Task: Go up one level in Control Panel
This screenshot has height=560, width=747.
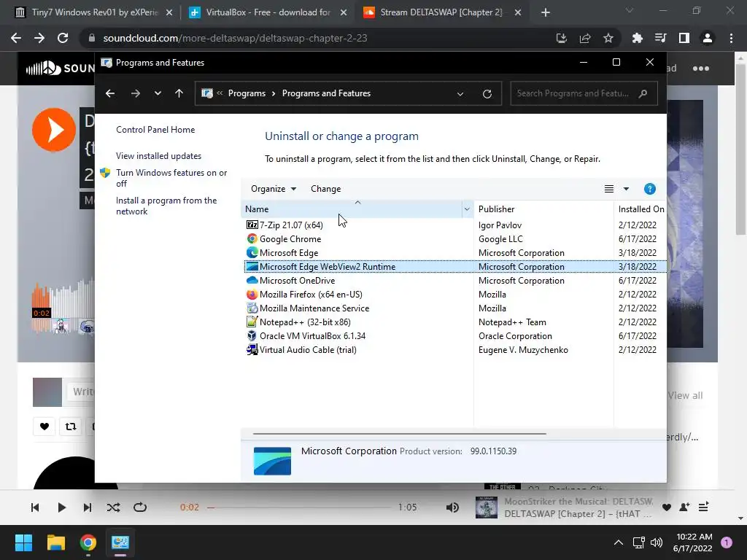Action: pyautogui.click(x=179, y=93)
